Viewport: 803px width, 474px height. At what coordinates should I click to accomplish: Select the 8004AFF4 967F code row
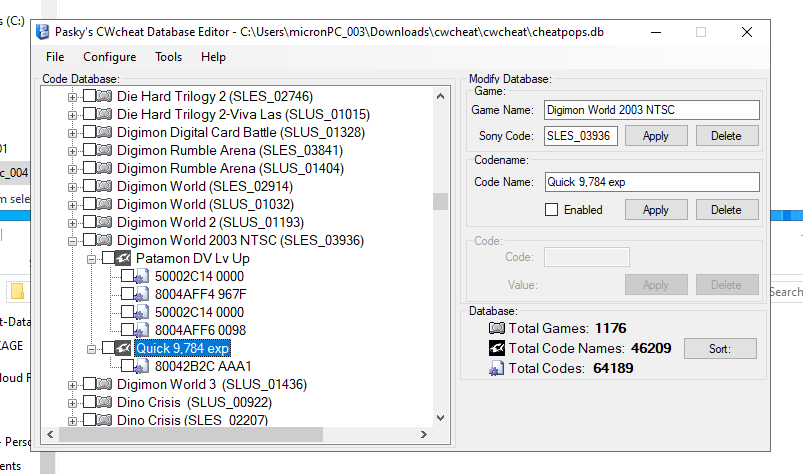[x=201, y=294]
